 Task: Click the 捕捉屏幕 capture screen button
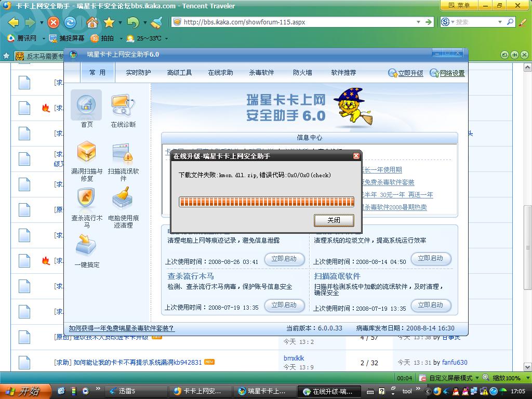tap(67, 38)
